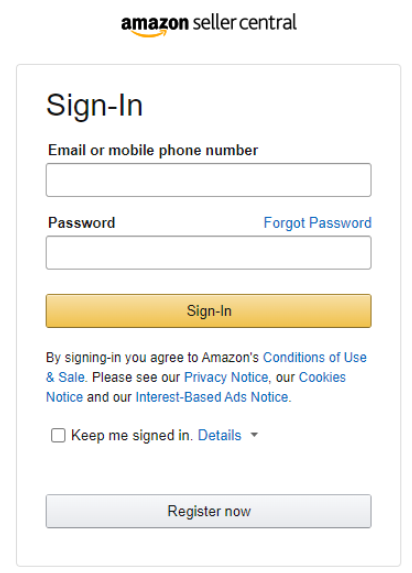
Task: Click the '& Sale' continuation of the conditions link
Action: coord(65,377)
